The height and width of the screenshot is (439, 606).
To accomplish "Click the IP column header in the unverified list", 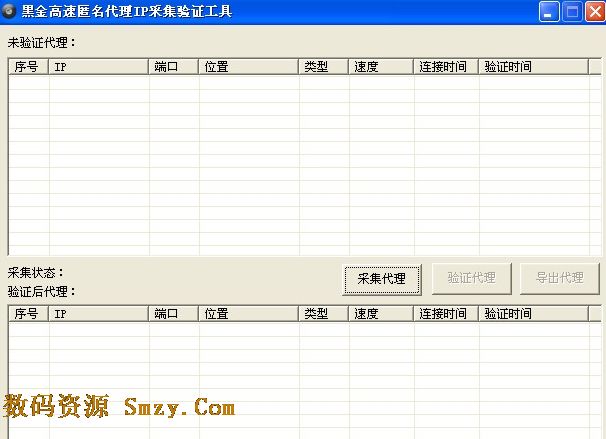I will click(99, 67).
